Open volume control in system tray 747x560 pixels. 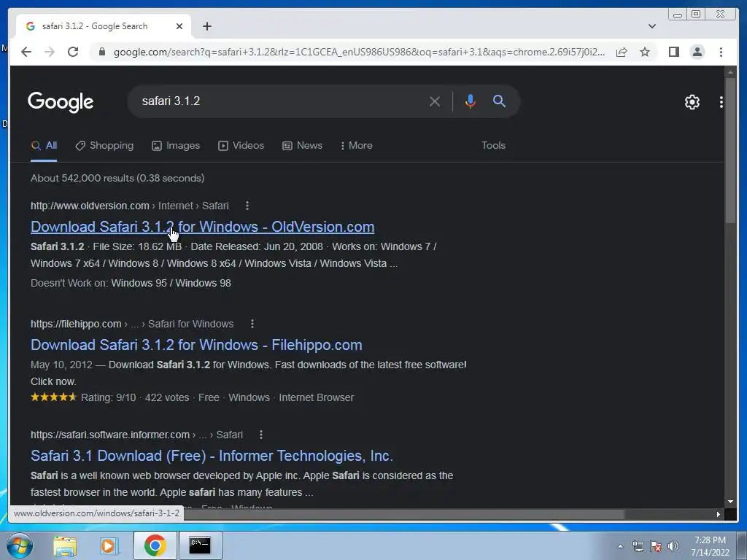coord(673,546)
